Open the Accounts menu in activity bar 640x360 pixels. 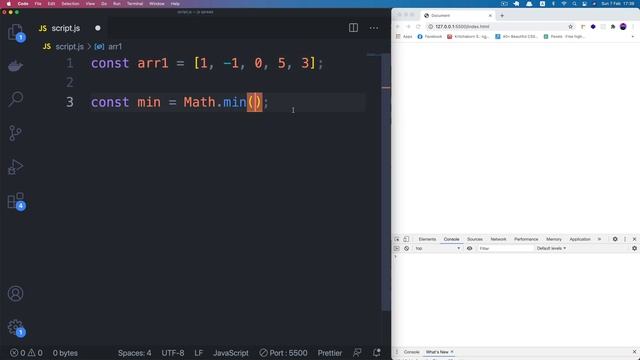(16, 293)
